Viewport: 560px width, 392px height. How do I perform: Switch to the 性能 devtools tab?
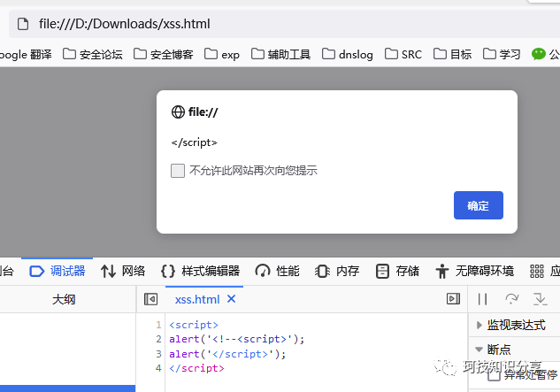278,271
